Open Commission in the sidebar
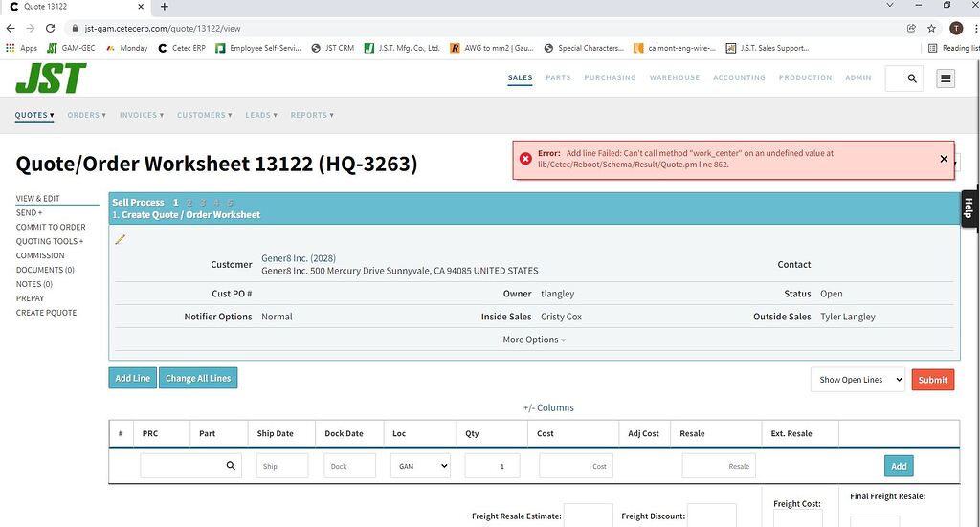Image resolution: width=980 pixels, height=527 pixels. point(40,255)
